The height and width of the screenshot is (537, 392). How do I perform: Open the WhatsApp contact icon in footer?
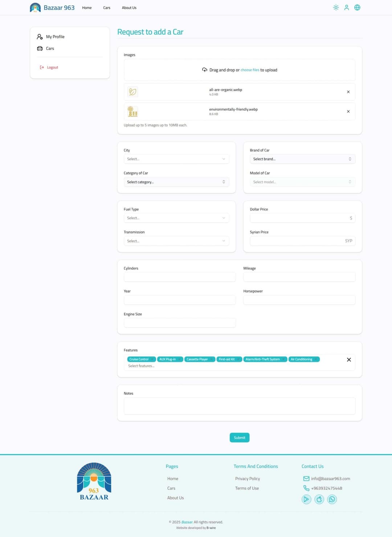[332, 499]
